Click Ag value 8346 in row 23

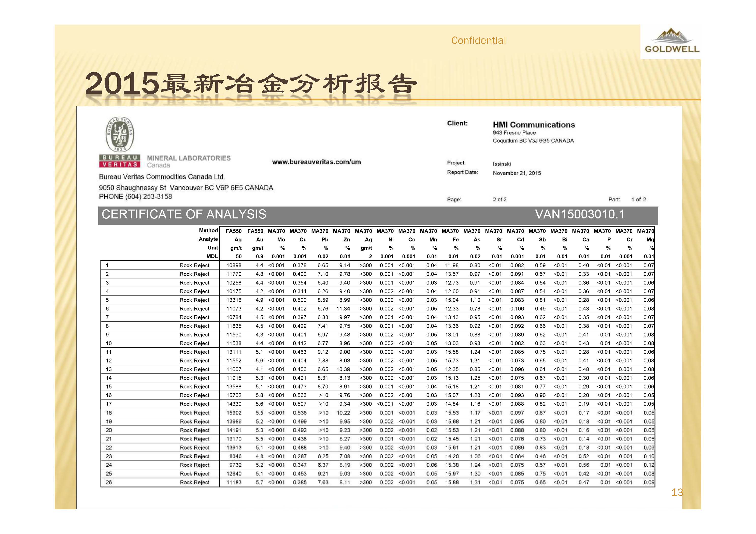235,457
